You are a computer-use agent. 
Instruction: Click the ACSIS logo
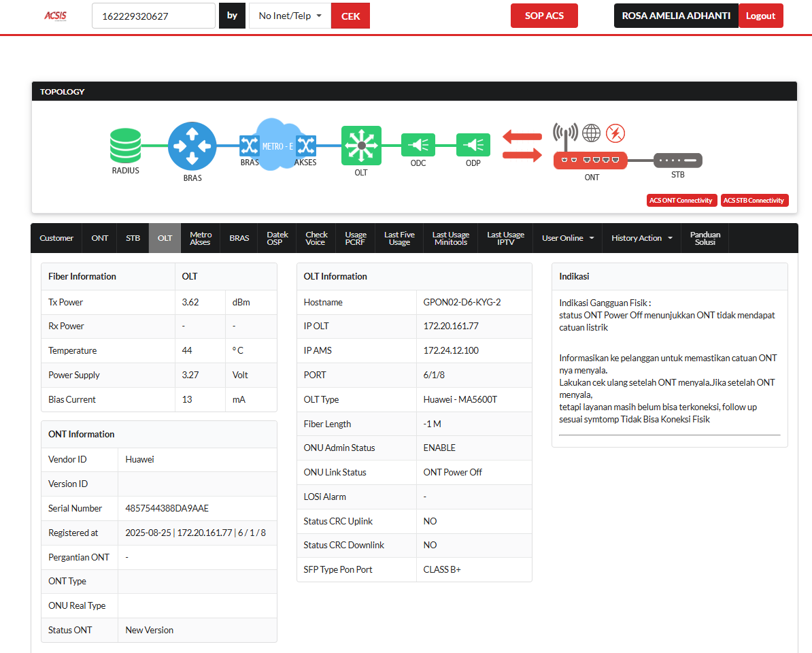(x=55, y=16)
